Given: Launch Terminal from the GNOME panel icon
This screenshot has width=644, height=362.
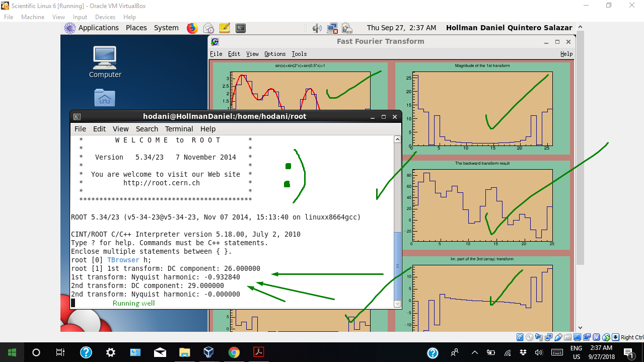Looking at the screenshot, I should pyautogui.click(x=241, y=28).
